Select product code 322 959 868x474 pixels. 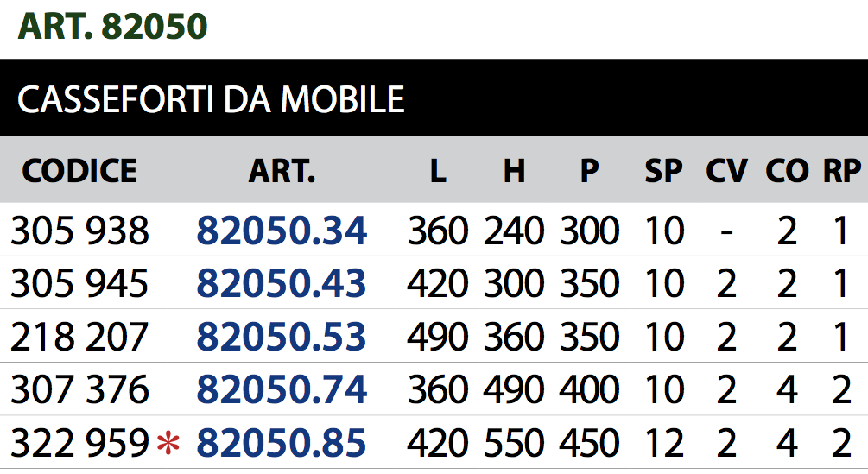79,444
